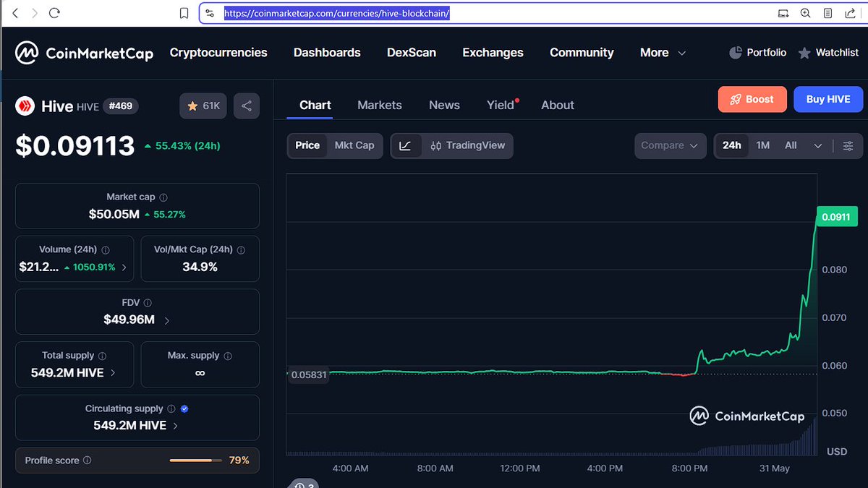Click the orange Boost button

[751, 99]
